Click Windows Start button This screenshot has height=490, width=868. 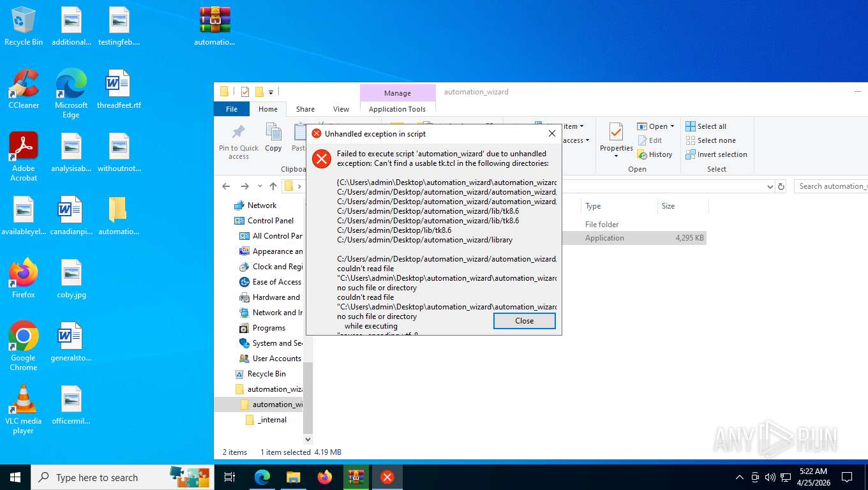pos(15,477)
